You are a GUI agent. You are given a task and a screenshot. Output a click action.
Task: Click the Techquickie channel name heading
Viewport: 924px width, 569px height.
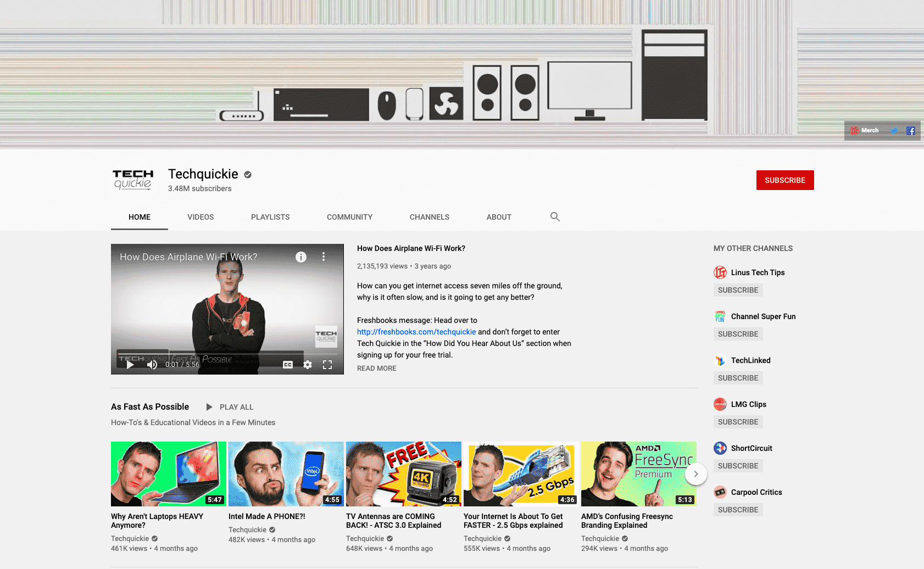pyautogui.click(x=203, y=174)
